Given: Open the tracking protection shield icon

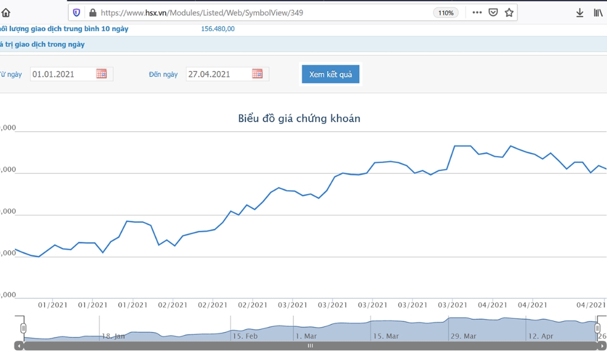Looking at the screenshot, I should click(x=76, y=13).
